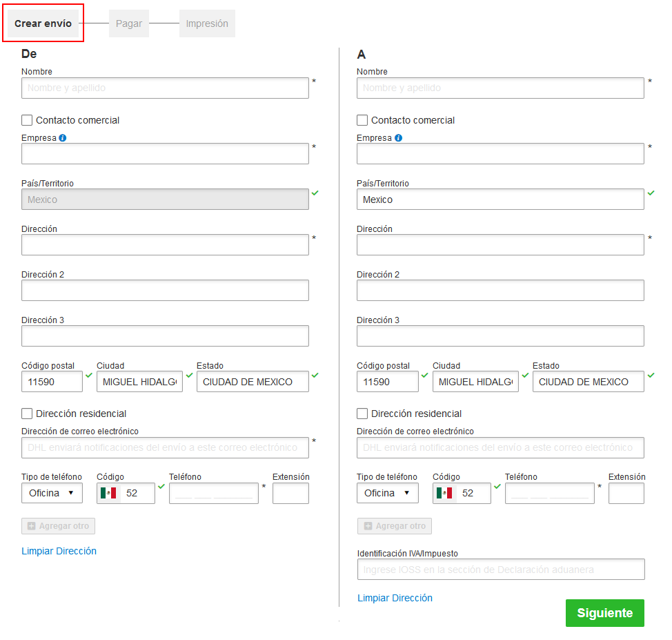Click plus icon on sender Agregar otro
Viewport: 672px width, 640px height.
point(31,526)
